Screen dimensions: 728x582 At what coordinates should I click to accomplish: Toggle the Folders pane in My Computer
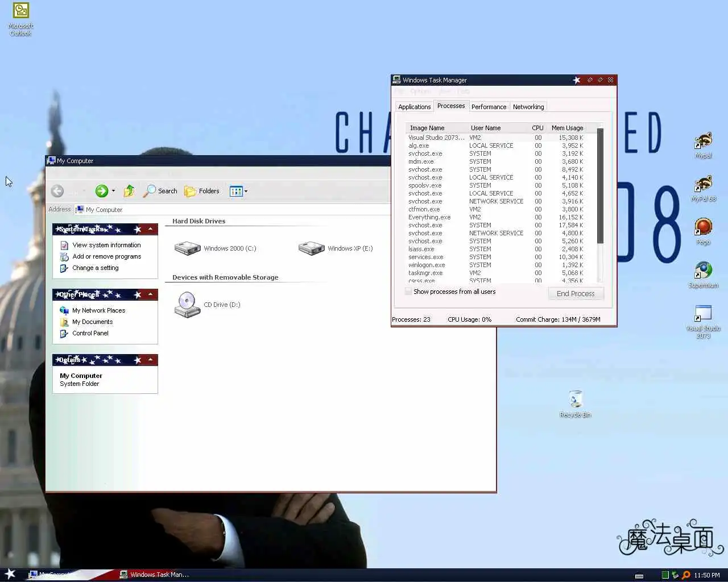pos(202,191)
